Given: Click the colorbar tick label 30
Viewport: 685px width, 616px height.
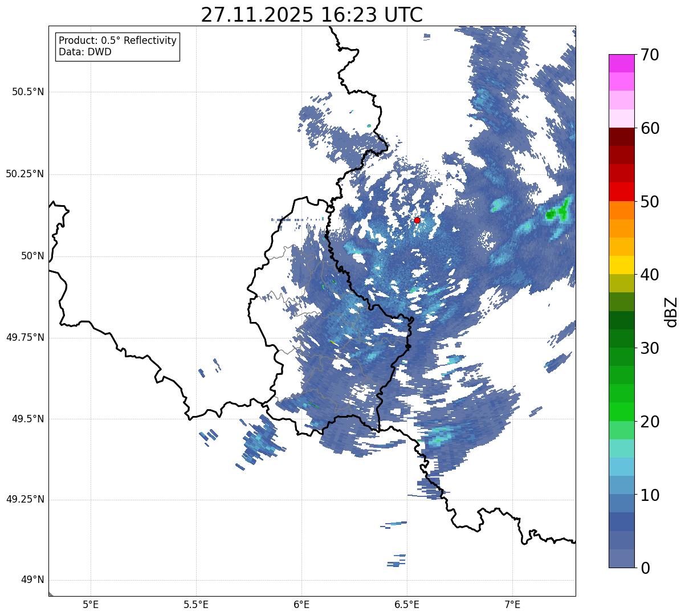Looking at the screenshot, I should 650,348.
